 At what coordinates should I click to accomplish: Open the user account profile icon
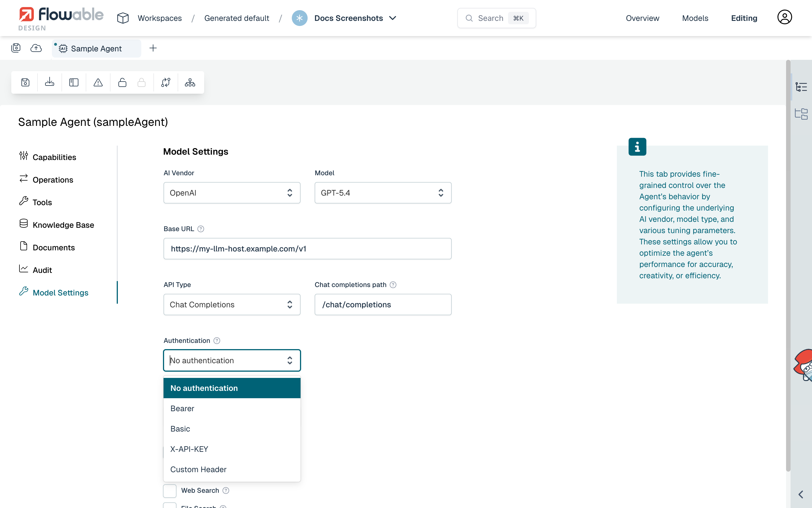[784, 17]
